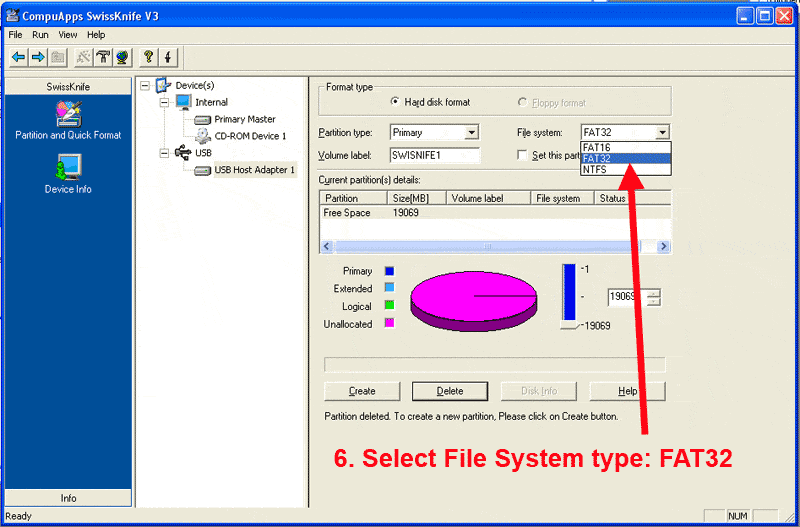Open the View menu
The height and width of the screenshot is (527, 800).
67,35
